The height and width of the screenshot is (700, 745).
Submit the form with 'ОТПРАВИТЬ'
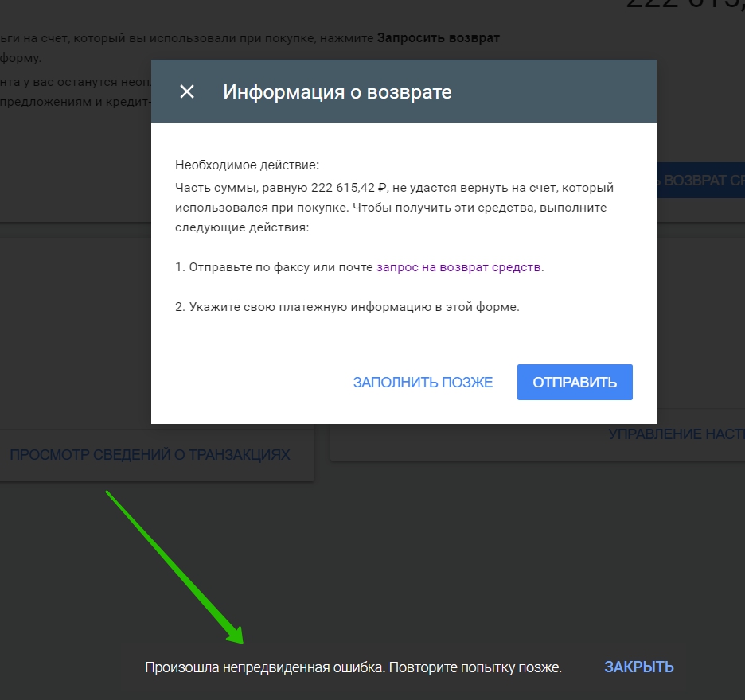(575, 383)
